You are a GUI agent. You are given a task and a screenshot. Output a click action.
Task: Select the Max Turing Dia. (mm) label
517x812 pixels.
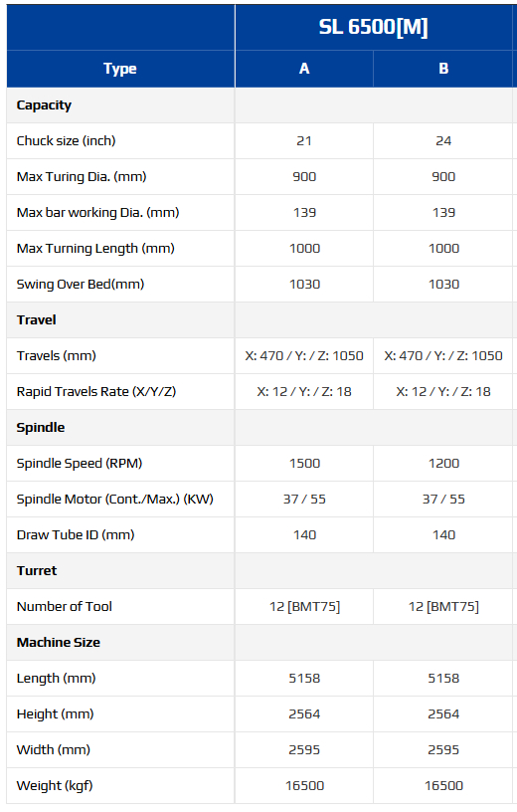click(82, 176)
